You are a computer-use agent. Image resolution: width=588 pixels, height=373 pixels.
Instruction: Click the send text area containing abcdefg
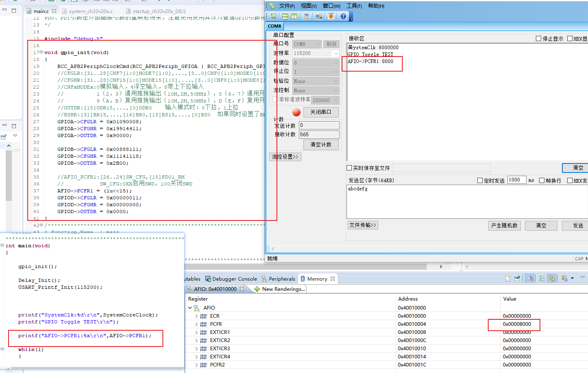467,201
